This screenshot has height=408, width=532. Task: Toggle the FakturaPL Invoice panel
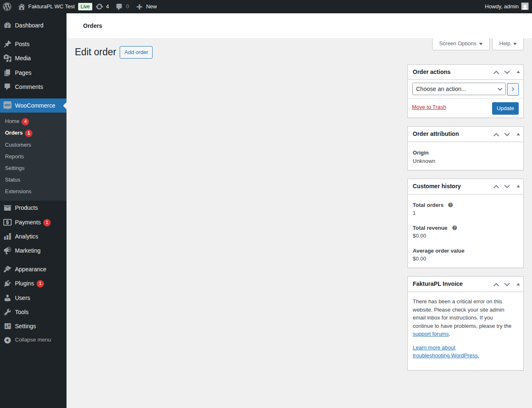pos(518,285)
